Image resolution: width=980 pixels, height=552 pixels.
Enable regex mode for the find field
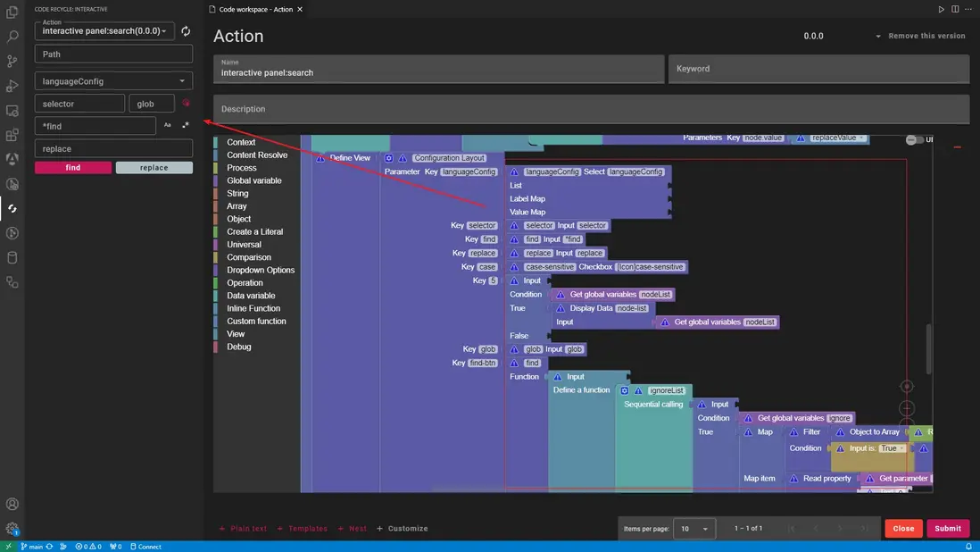point(185,125)
